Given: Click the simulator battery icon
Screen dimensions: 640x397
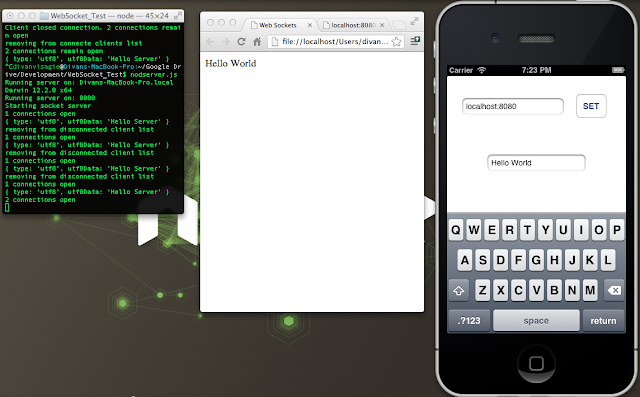Looking at the screenshot, I should [618, 70].
